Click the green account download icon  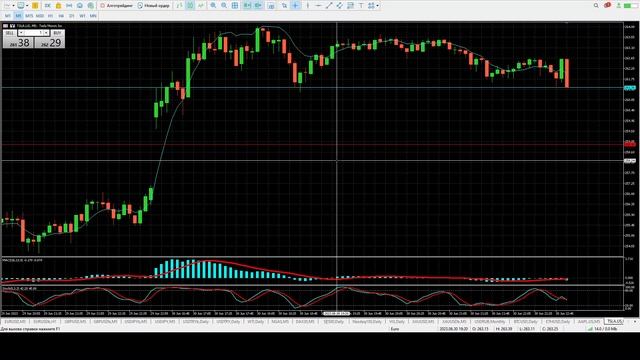619,6
